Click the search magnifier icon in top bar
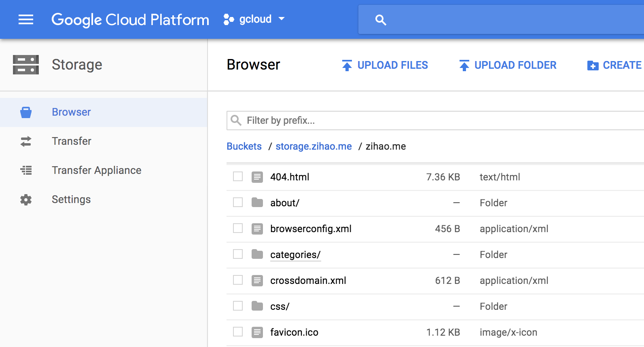Image resolution: width=644 pixels, height=347 pixels. pyautogui.click(x=381, y=20)
